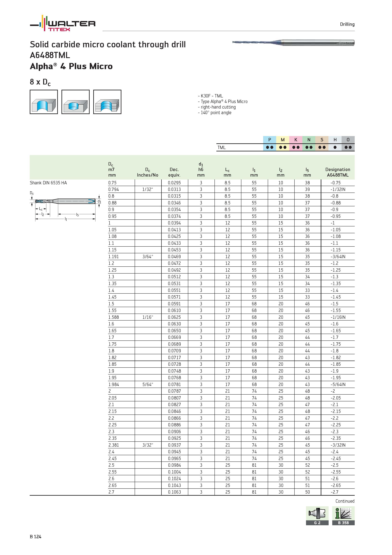Click the diameter value "1.984"
Image resolution: width=392 pixels, height=555 pixels.
(113, 384)
